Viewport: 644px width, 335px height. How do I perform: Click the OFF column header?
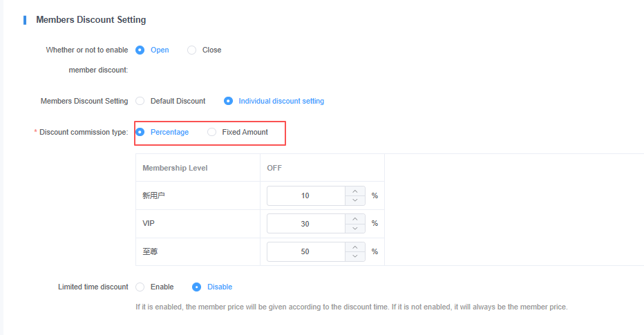coord(274,168)
